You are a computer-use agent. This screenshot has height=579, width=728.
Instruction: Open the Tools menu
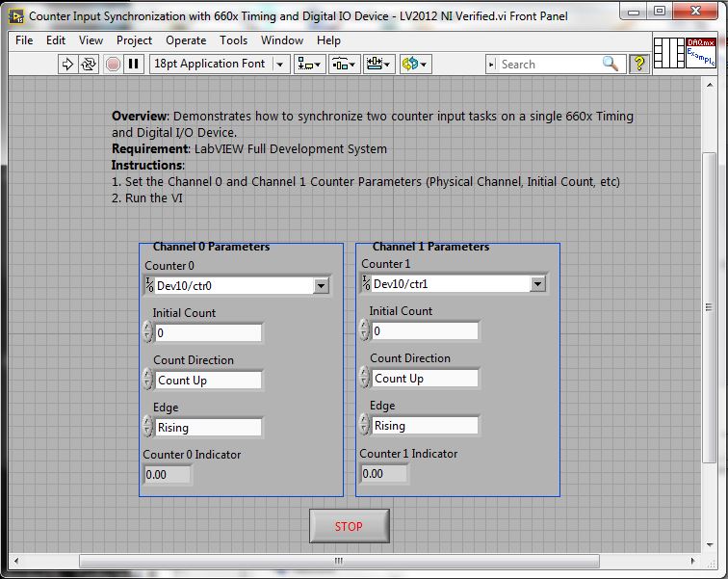click(x=234, y=40)
